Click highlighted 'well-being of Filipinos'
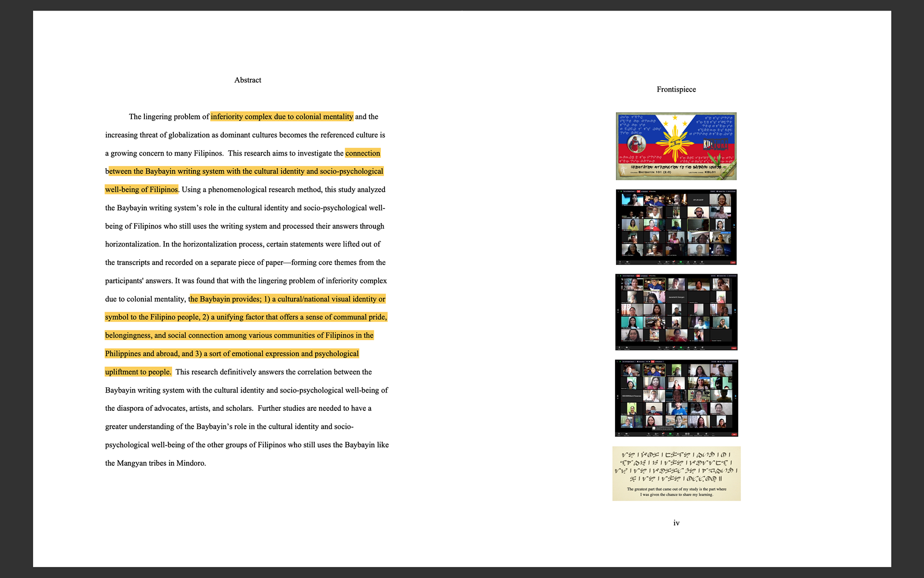This screenshot has width=924, height=578. point(141,189)
